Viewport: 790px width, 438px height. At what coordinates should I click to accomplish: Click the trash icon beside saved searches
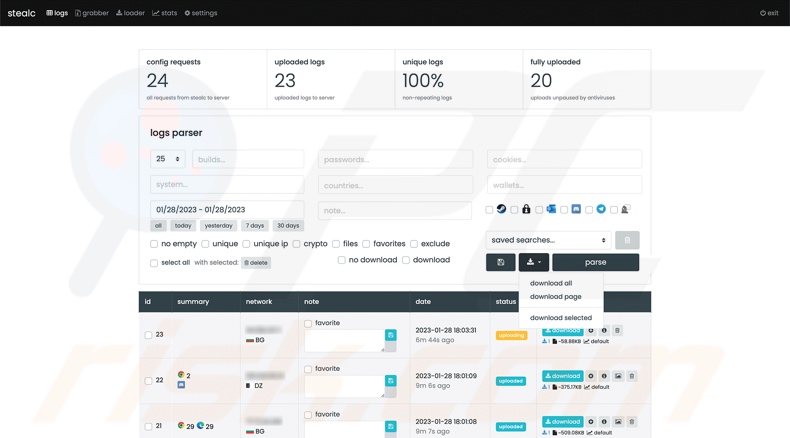pos(627,240)
